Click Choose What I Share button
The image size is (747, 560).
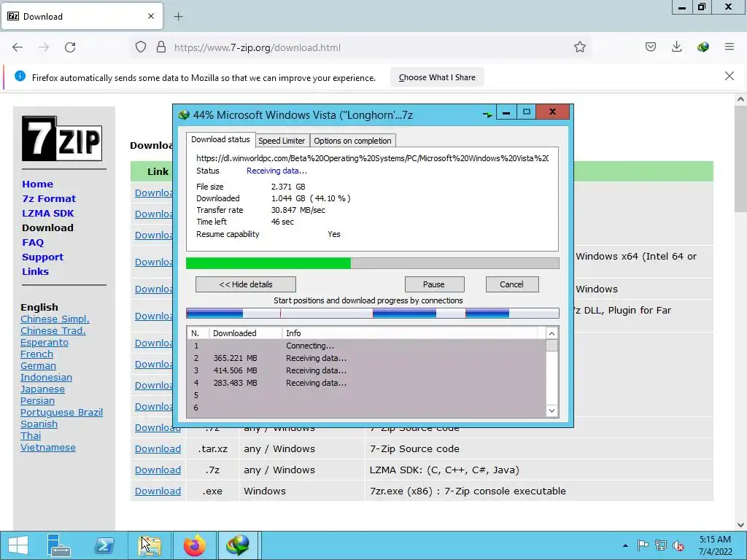coord(437,77)
